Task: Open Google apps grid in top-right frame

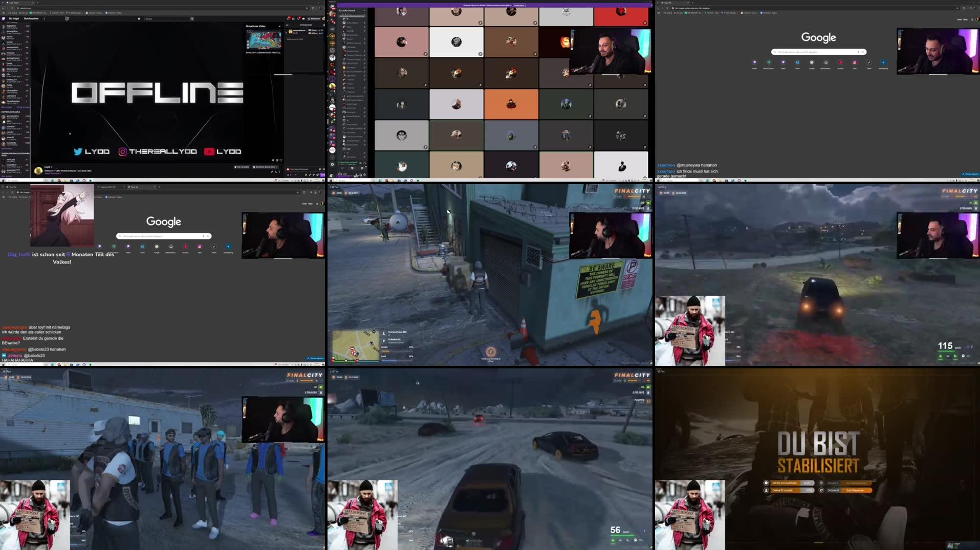Action: pos(972,19)
